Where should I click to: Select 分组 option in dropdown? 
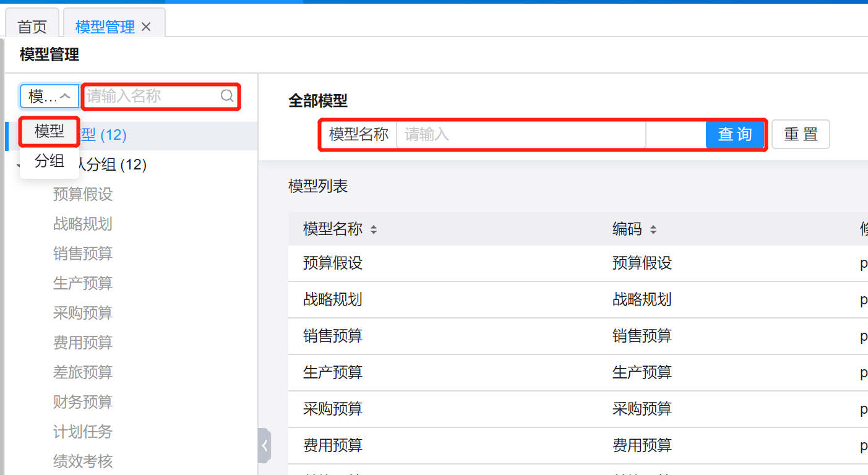49,161
